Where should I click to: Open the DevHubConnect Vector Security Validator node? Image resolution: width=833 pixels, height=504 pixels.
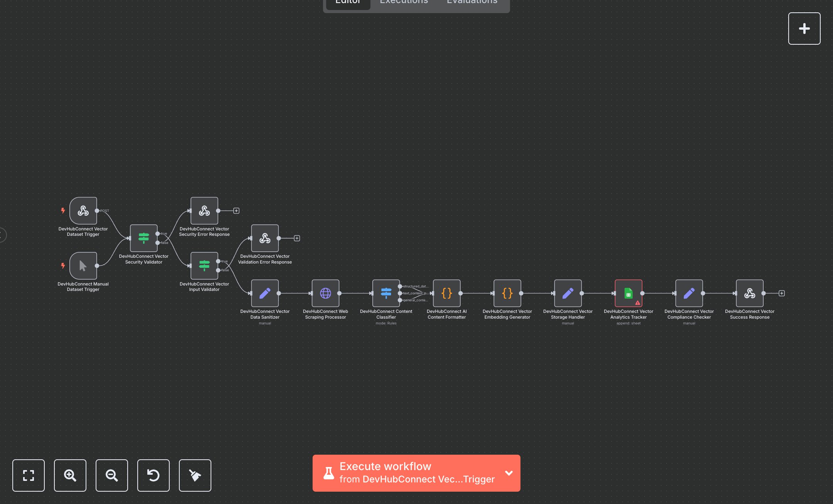pos(143,238)
